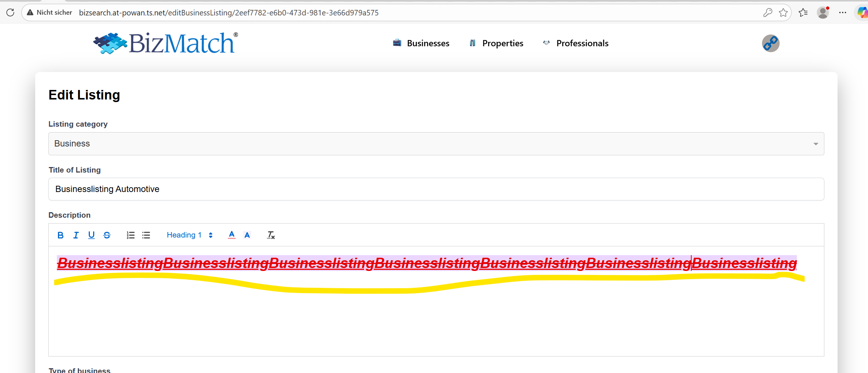Insert a bulleted list
Screen dimensions: 868x373
pyautogui.click(x=146, y=235)
